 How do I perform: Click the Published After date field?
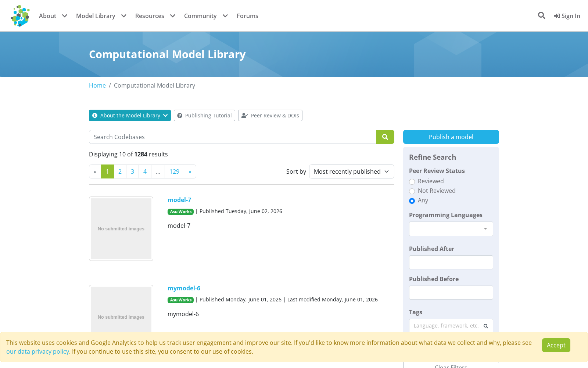451,262
